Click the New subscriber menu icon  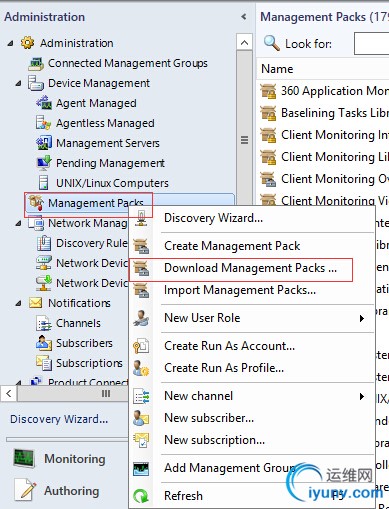point(141,418)
